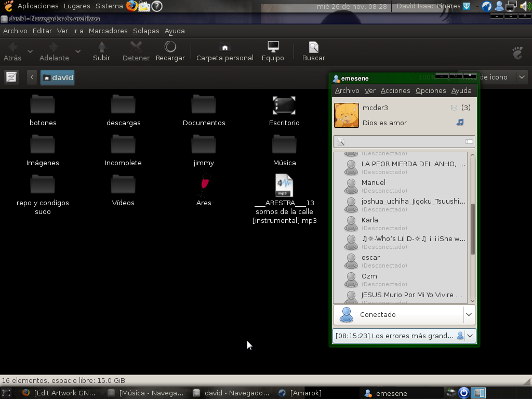Image resolution: width=532 pixels, height=399 pixels.
Task: Click the emesene contact search field
Action: (404, 141)
